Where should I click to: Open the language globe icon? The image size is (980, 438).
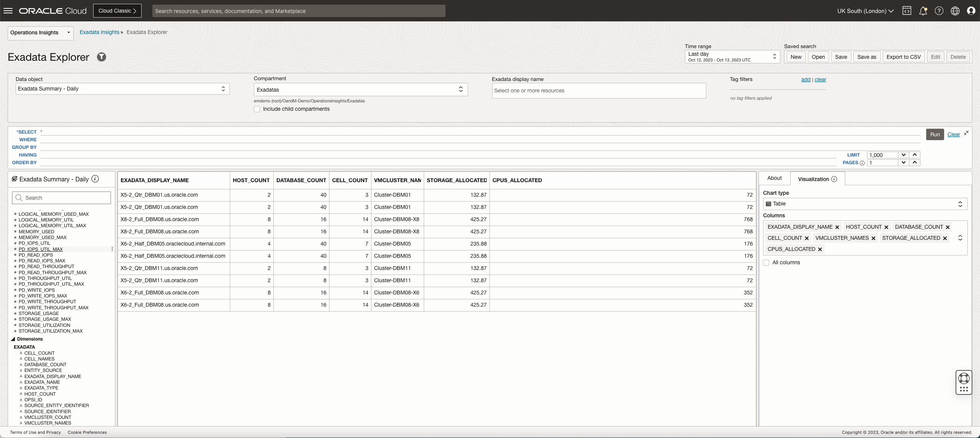click(x=955, y=11)
